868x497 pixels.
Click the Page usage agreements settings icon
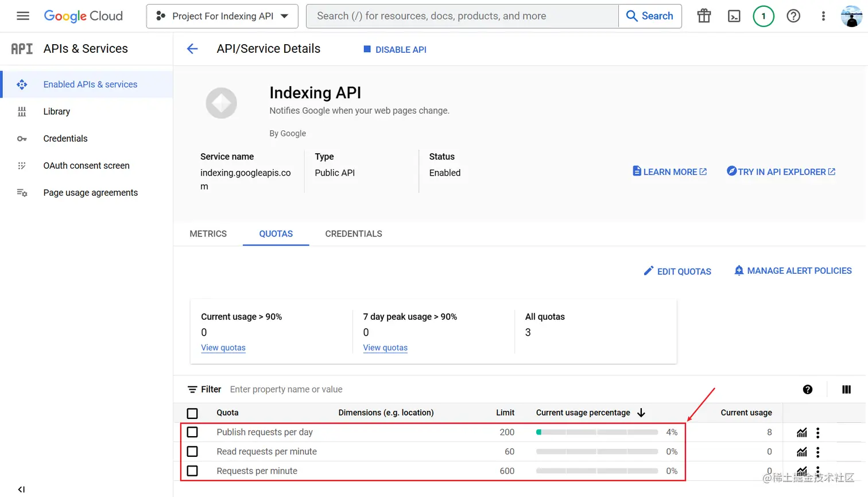click(22, 192)
